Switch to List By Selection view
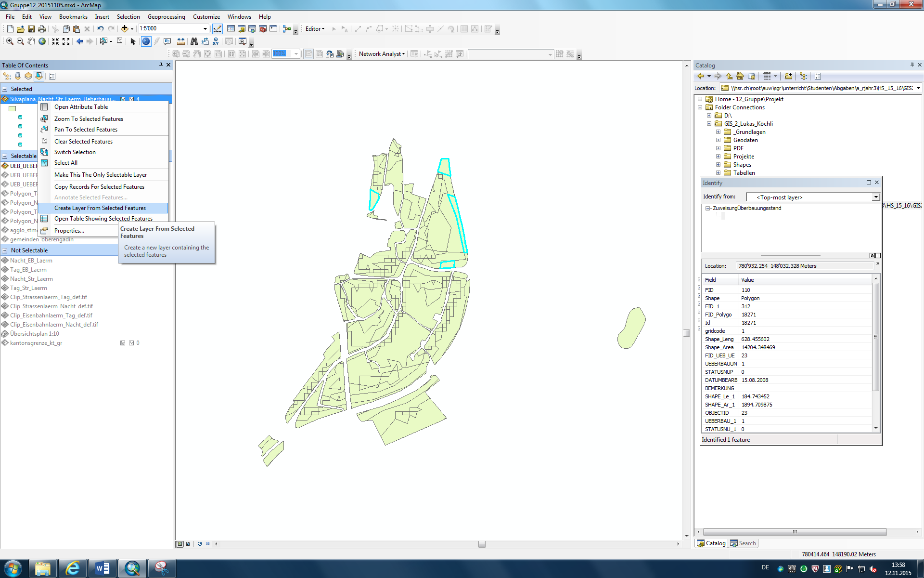924x578 pixels. click(39, 76)
